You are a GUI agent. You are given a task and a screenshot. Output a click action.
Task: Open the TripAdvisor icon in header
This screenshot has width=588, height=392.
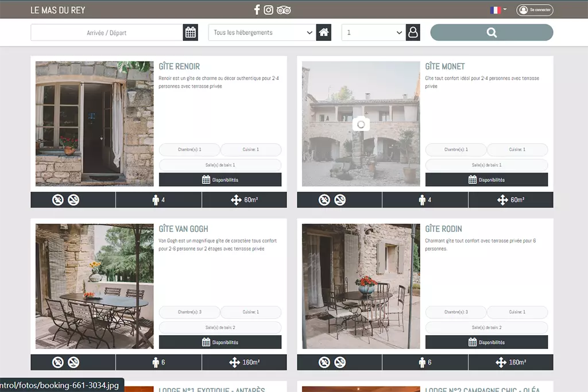(x=284, y=10)
